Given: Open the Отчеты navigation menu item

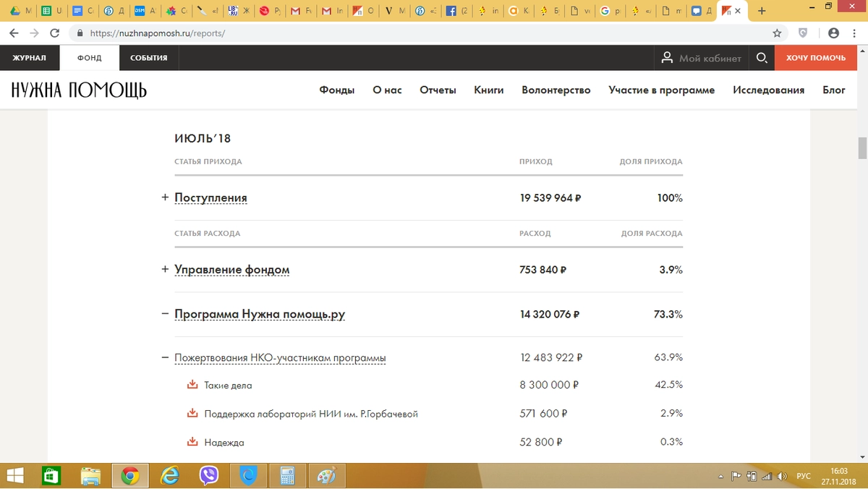Looking at the screenshot, I should (438, 90).
